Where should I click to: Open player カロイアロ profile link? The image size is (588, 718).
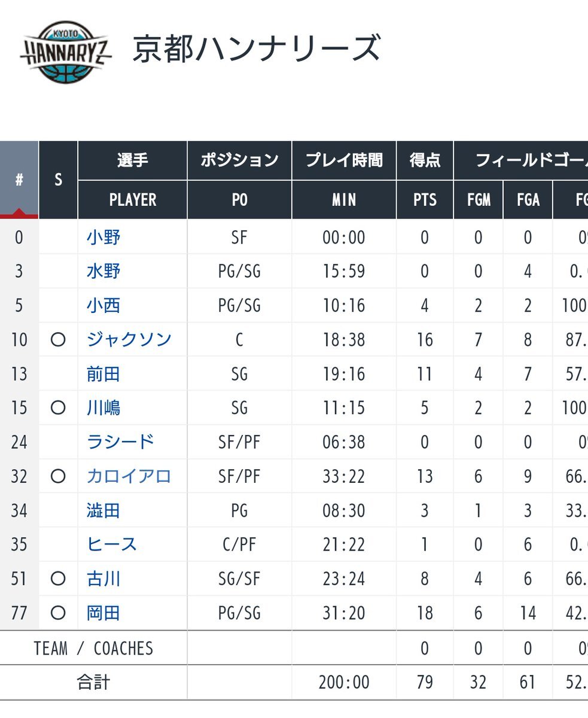point(129,476)
